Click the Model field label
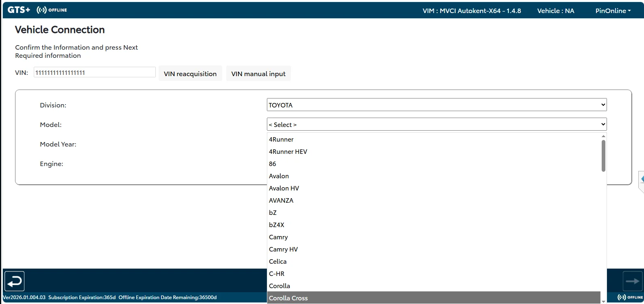Viewport: 644px width, 304px height. click(51, 125)
